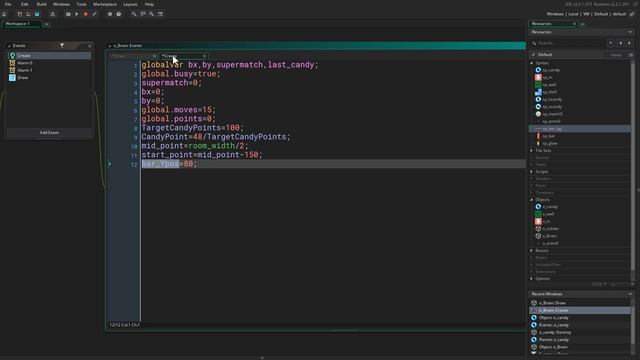Collapse the Sprites folder
Viewport: 640px width, 360px height.
coord(532,63)
